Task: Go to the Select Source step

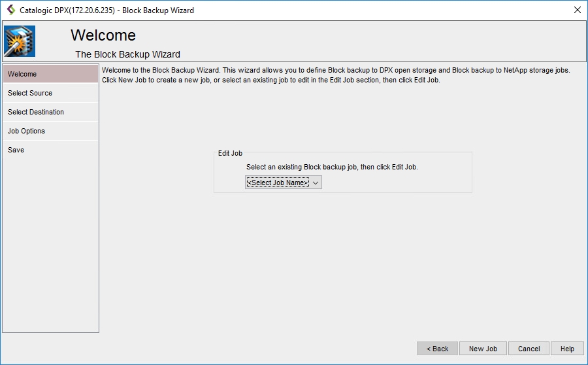Action: tap(50, 93)
